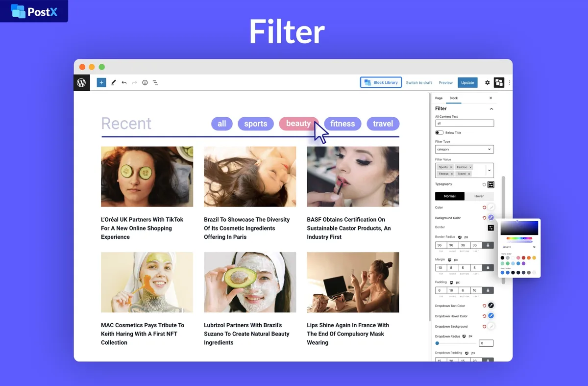This screenshot has height=386, width=588.
Task: Select the 'beauty' filter pill
Action: 298,124
